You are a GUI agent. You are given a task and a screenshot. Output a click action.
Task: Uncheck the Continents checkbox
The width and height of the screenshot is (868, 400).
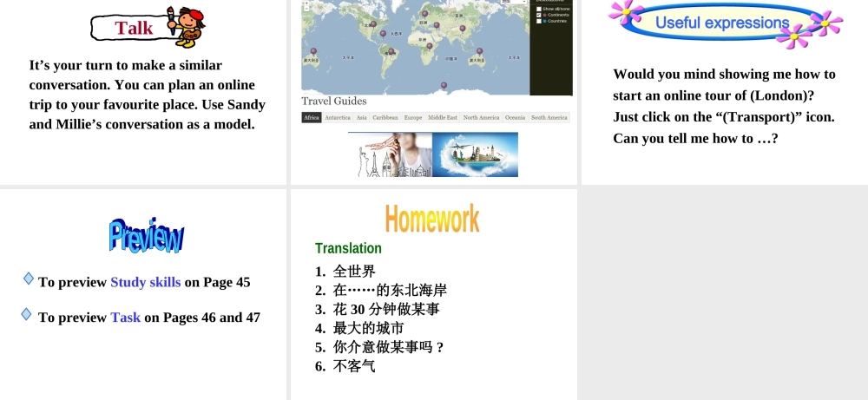point(539,15)
